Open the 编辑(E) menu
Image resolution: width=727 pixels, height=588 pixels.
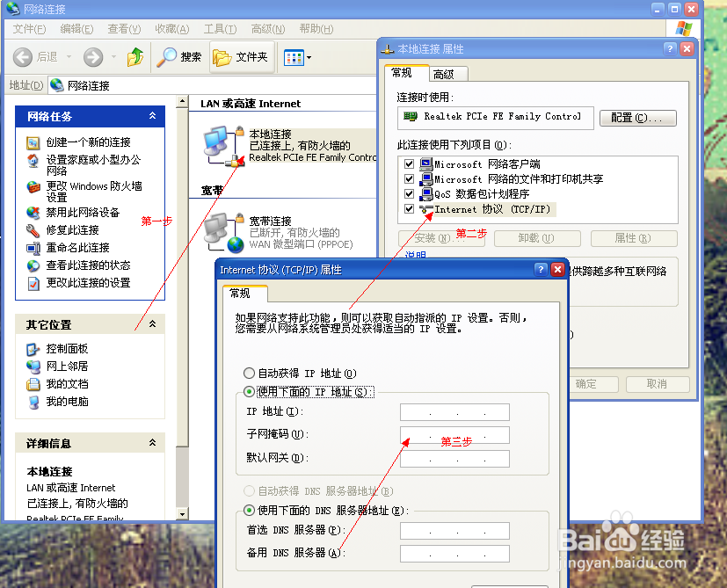[x=76, y=29]
